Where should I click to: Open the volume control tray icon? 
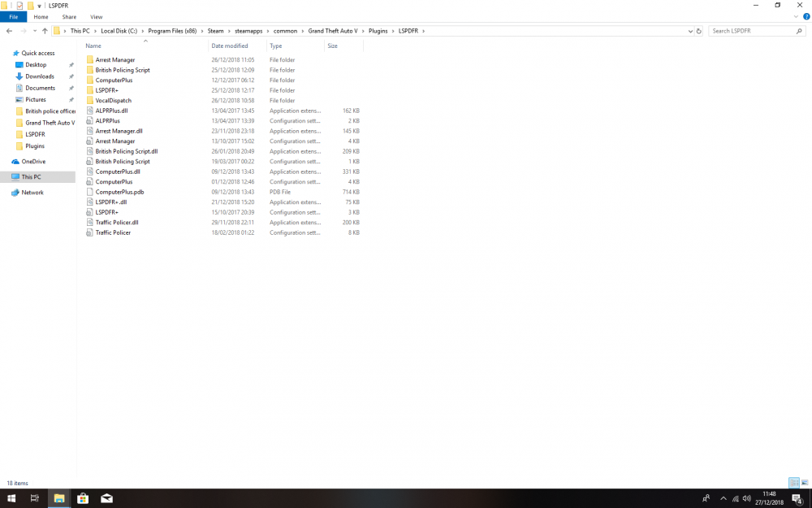(x=746, y=499)
